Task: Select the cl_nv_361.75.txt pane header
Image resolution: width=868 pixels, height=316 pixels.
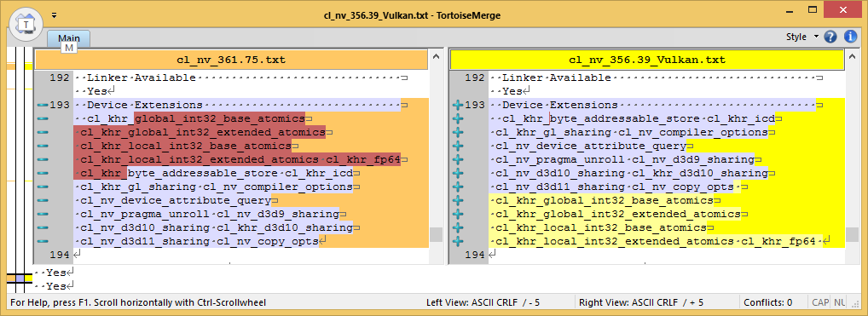Action: 231,60
